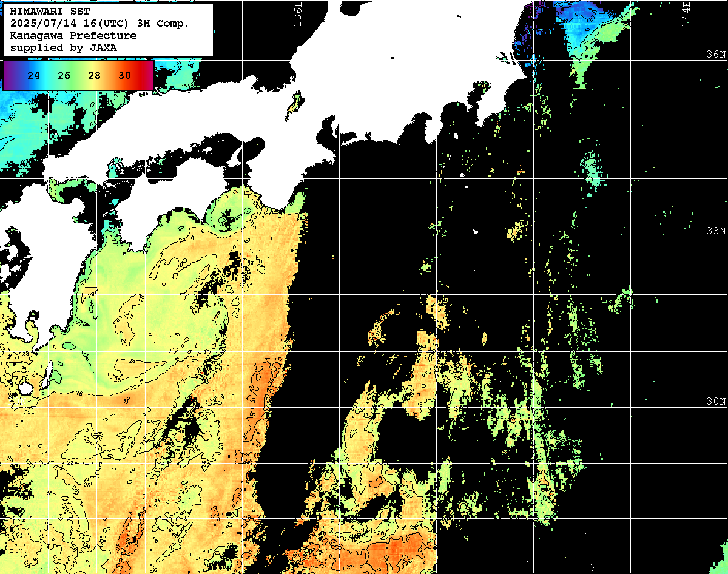Screen dimensions: 728x574
Task: Click the 'supplied by JAXA' credit text
Action: [64, 47]
